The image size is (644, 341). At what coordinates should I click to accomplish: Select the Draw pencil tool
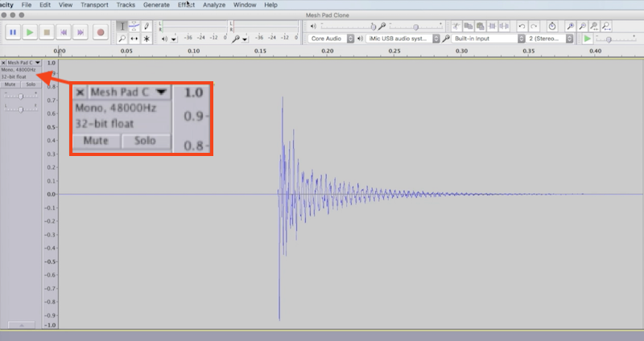pos(147,27)
